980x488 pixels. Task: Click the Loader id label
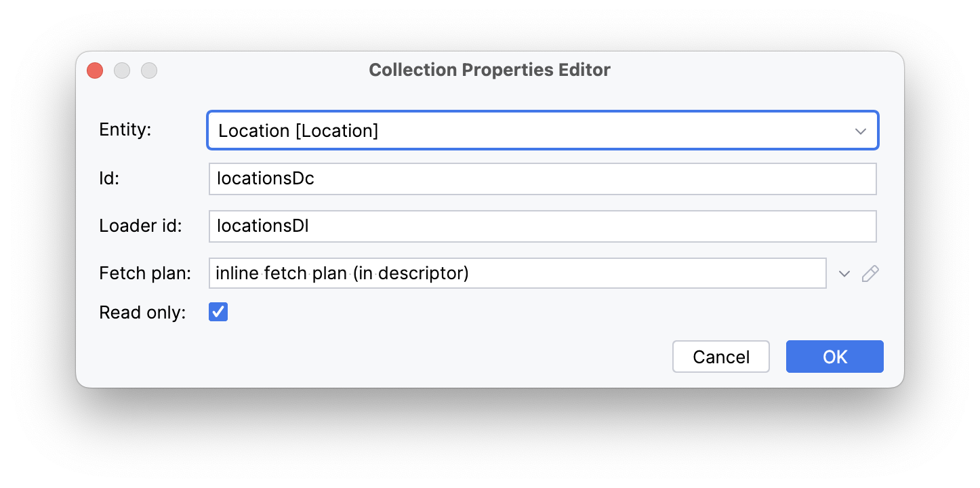140,226
